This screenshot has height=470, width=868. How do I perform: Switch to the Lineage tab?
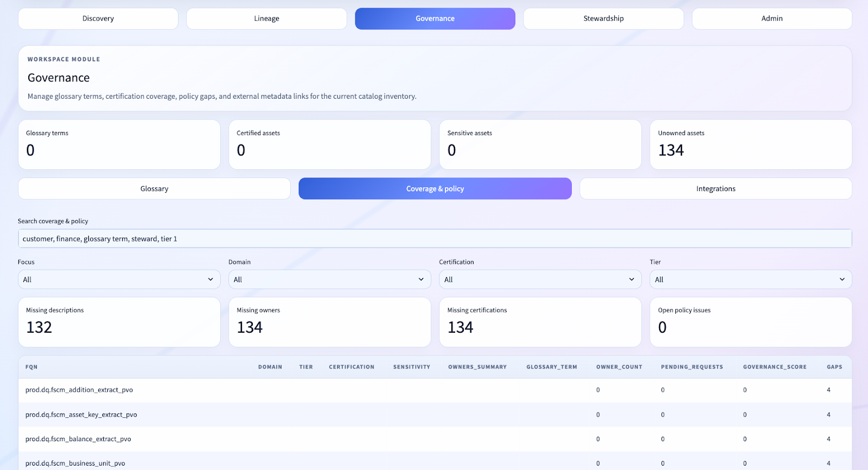(x=266, y=18)
